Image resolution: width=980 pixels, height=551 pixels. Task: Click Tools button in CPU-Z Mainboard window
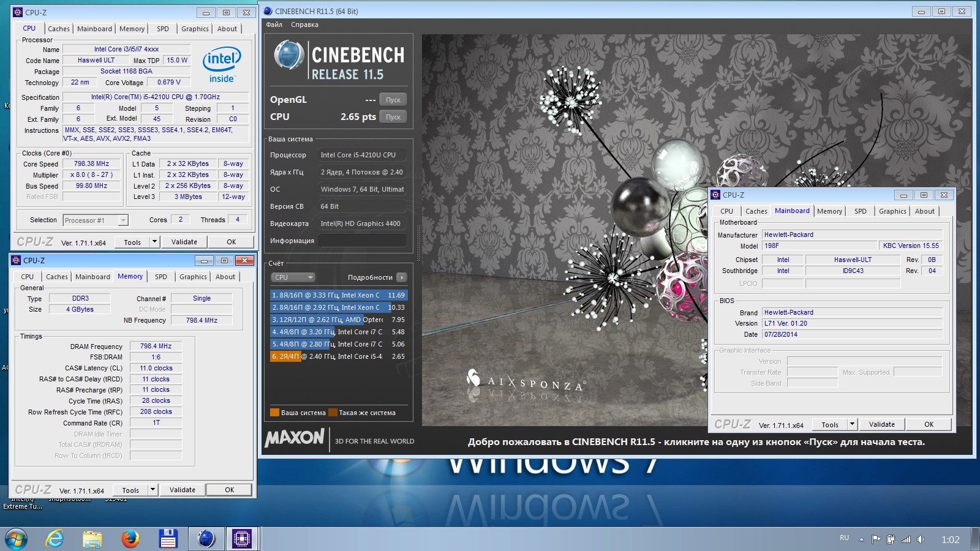pos(830,424)
